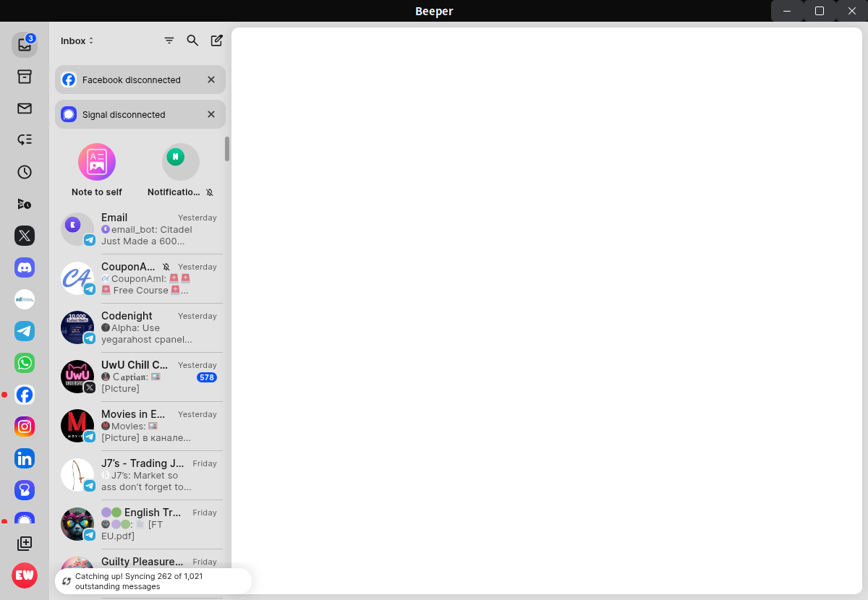Open the Discord network filter
Viewport: 868px width, 600px height.
(25, 267)
